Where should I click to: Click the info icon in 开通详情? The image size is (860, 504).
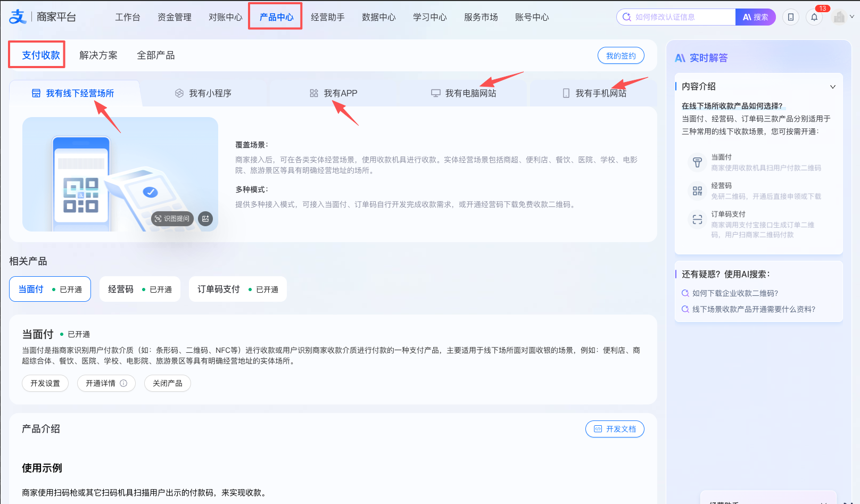pyautogui.click(x=123, y=383)
